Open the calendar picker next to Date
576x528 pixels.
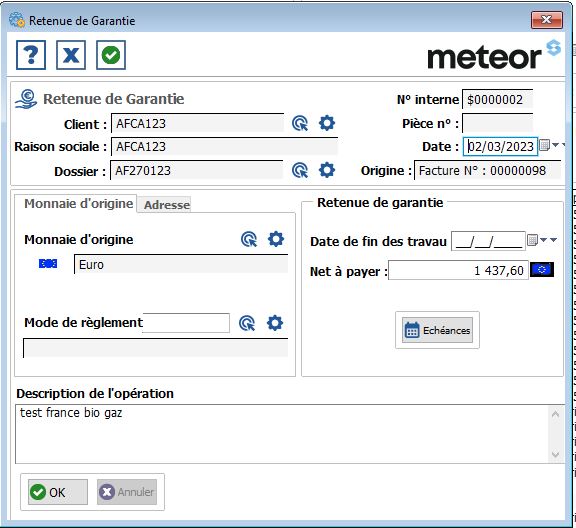(544, 146)
